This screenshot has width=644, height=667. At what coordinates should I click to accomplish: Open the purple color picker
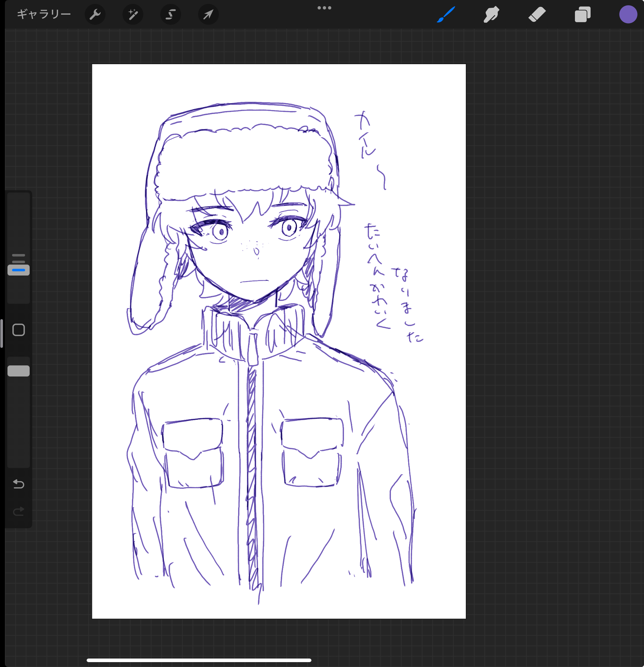[628, 15]
